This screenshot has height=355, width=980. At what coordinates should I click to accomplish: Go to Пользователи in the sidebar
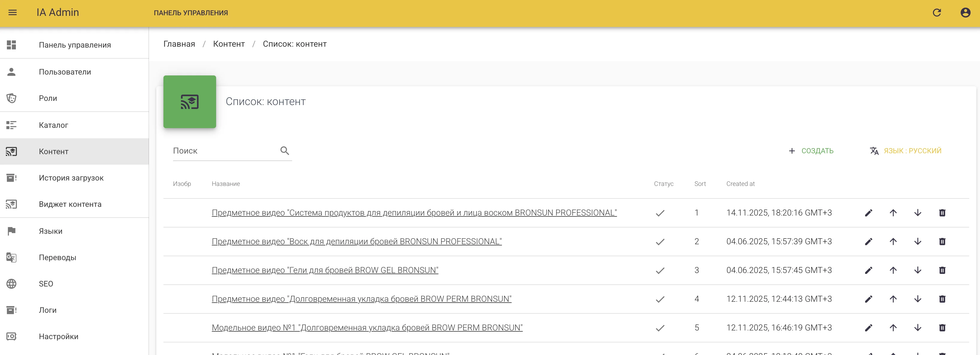(x=65, y=72)
